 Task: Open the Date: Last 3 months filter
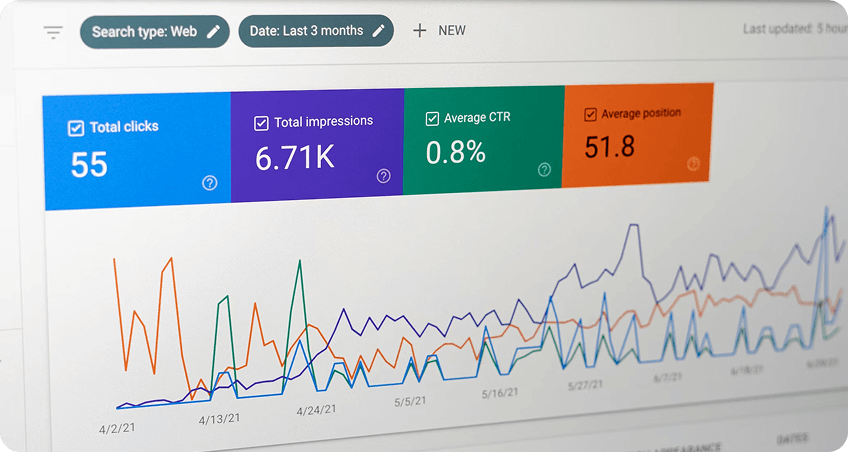(x=306, y=31)
